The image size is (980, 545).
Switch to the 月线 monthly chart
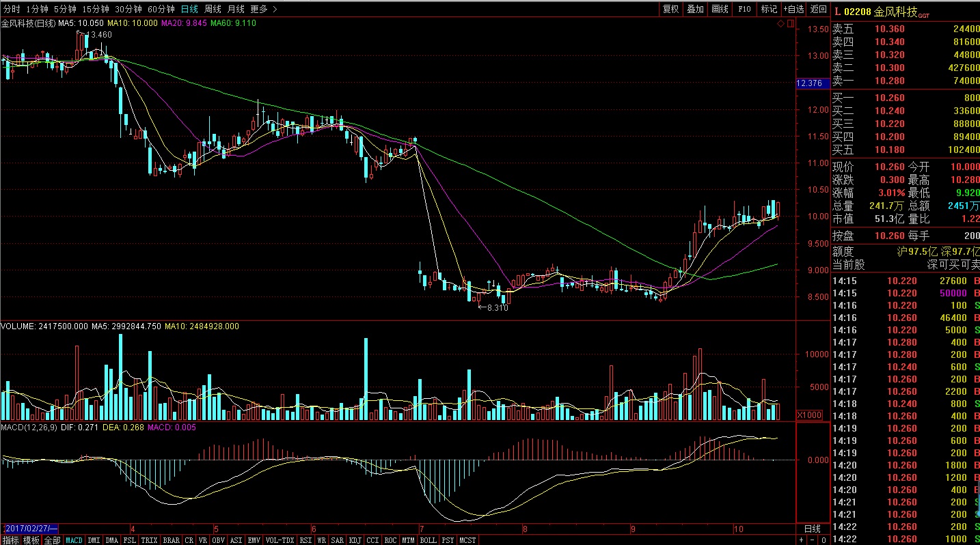[x=236, y=9]
